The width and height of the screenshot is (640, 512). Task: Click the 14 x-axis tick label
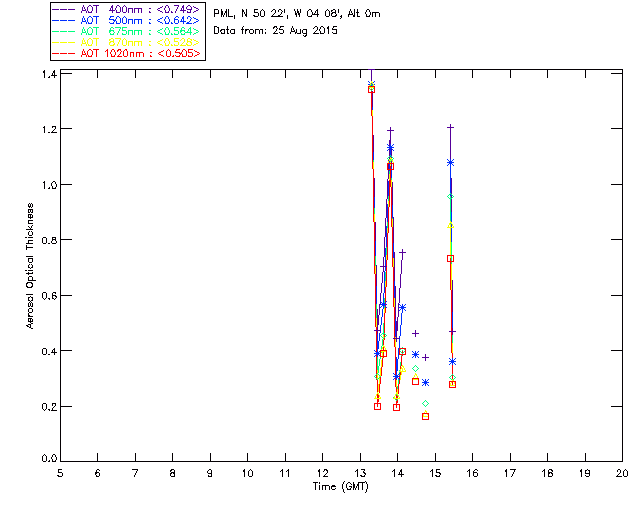398,473
